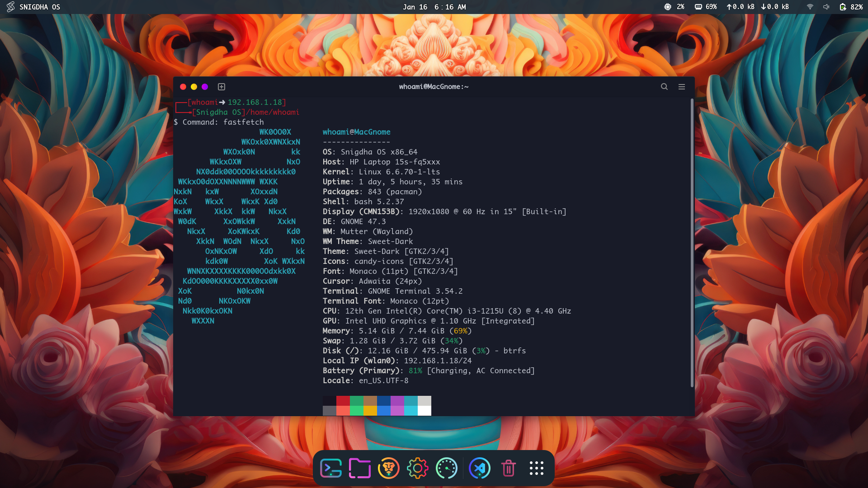868x488 pixels.
Task: Maximize terminal with purple button
Action: [x=205, y=87]
